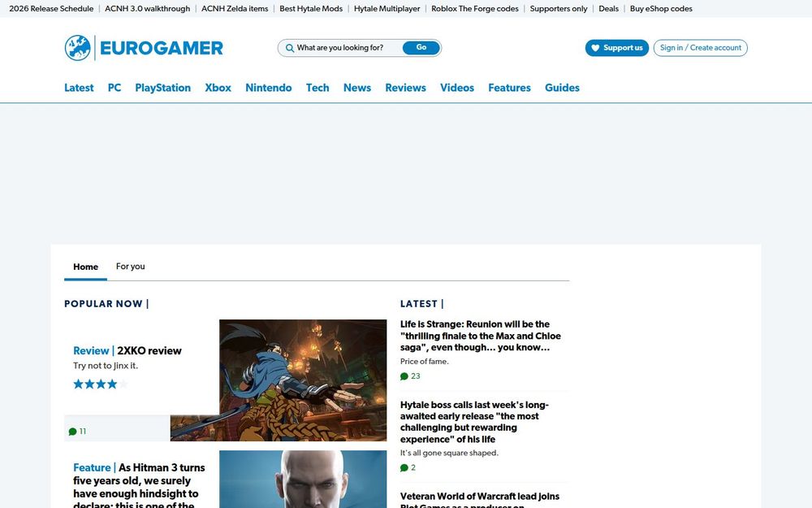Viewport: 812px width, 508px height.
Task: Go to the Nintendo section
Action: pos(268,88)
